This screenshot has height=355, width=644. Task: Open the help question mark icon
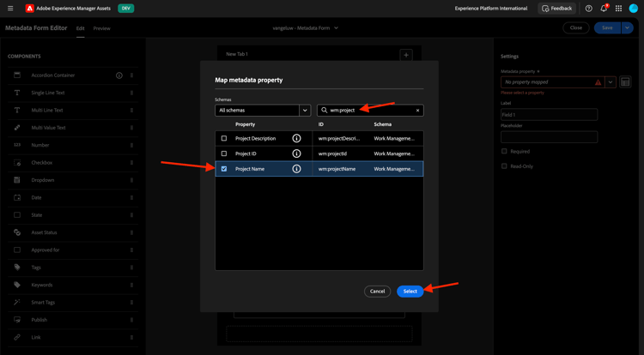pos(588,9)
